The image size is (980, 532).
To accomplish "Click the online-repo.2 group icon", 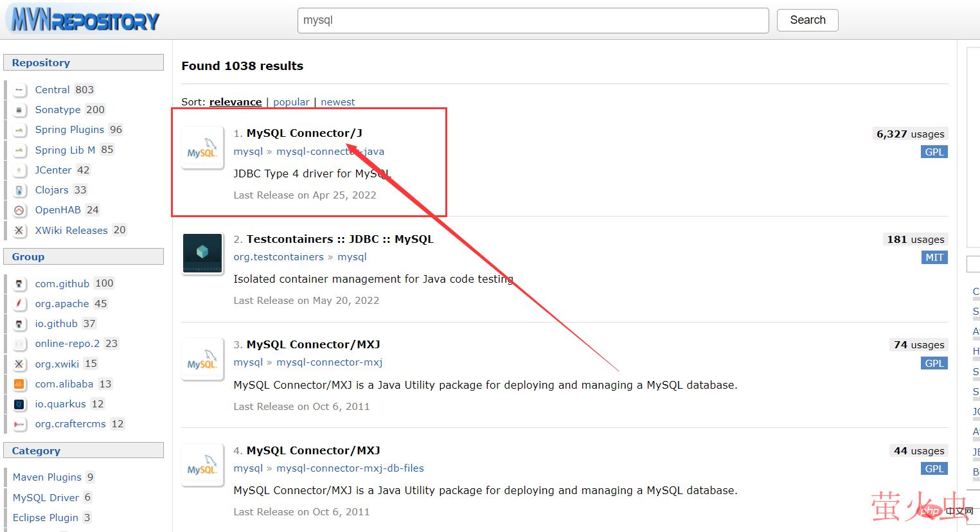I will click(19, 344).
